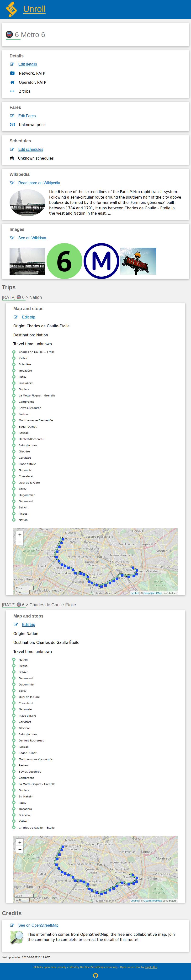The width and height of the screenshot is (191, 980).
Task: Click the home icon beside Operator: RATP
Action: tap(12, 82)
